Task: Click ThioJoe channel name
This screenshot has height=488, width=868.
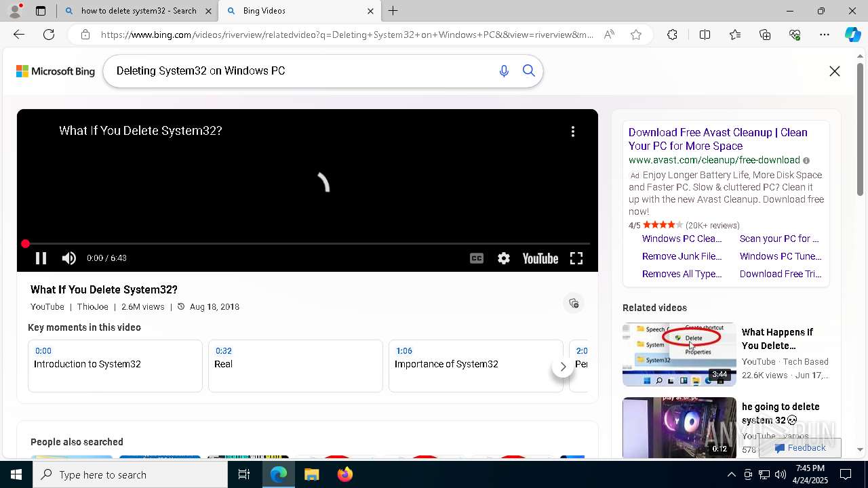Action: (92, 307)
